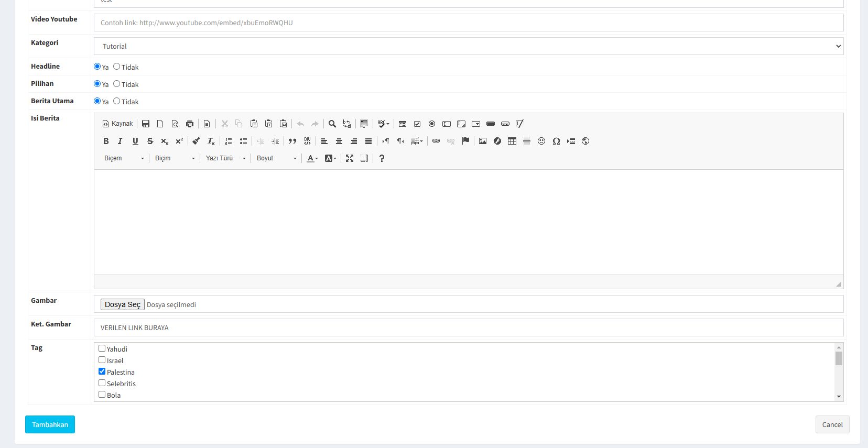The height and width of the screenshot is (448, 868).
Task: Apply Superscript formatting
Action: tap(179, 141)
